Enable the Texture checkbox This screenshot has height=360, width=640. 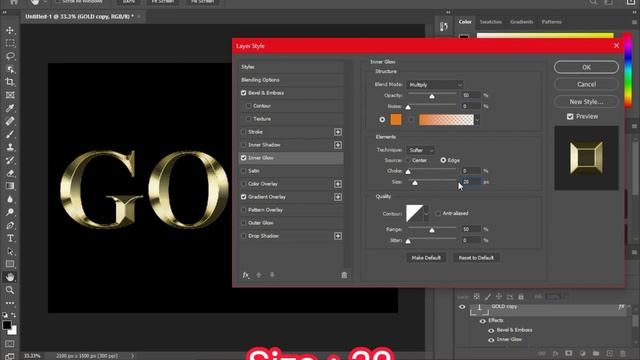(x=248, y=119)
